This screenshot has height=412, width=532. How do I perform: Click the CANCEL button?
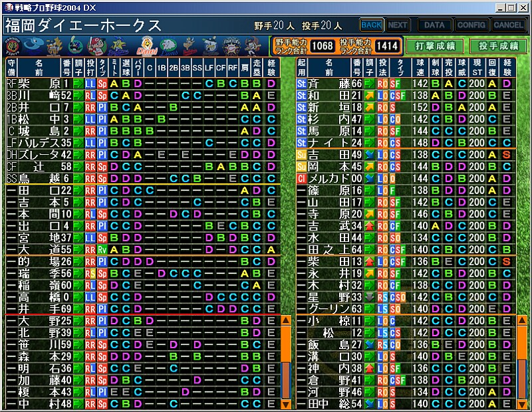pyautogui.click(x=508, y=25)
